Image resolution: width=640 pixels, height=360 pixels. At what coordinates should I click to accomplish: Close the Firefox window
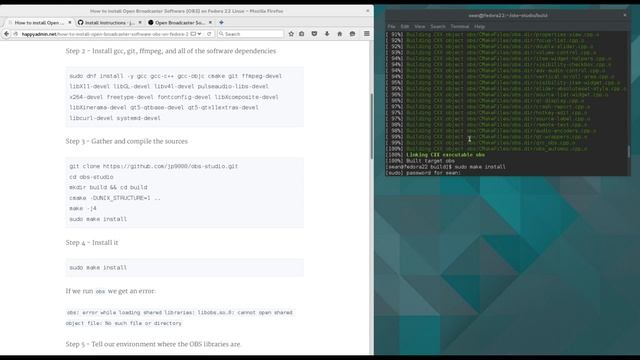tap(368, 11)
